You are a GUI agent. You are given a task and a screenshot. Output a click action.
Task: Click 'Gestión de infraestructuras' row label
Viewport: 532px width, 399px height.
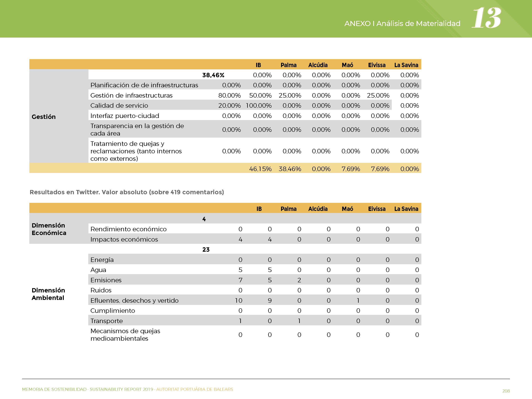coord(131,96)
